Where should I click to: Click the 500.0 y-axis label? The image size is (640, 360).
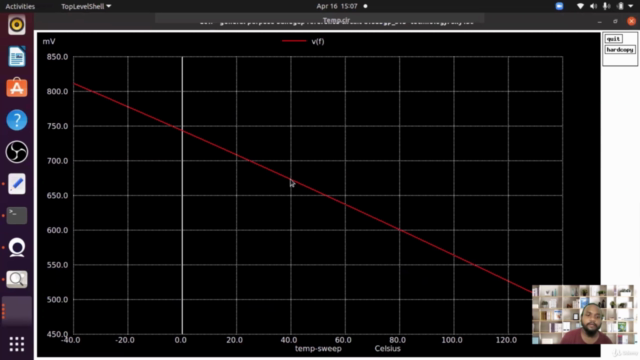point(57,300)
